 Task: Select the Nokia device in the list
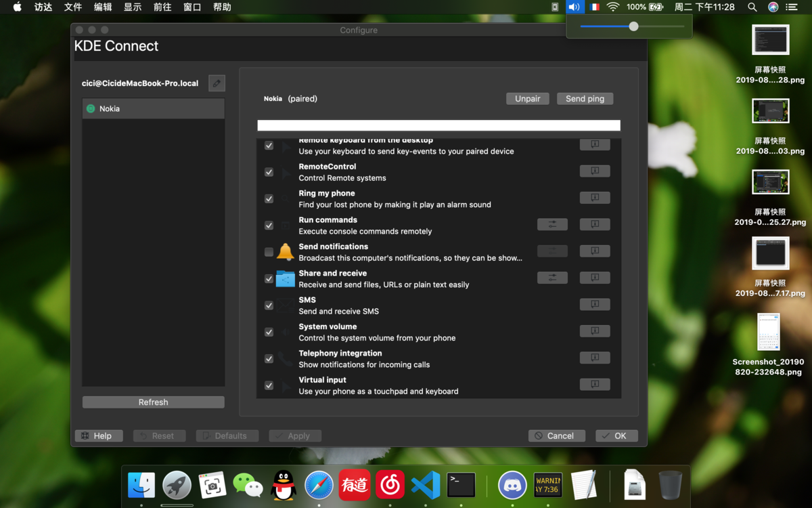tap(153, 108)
